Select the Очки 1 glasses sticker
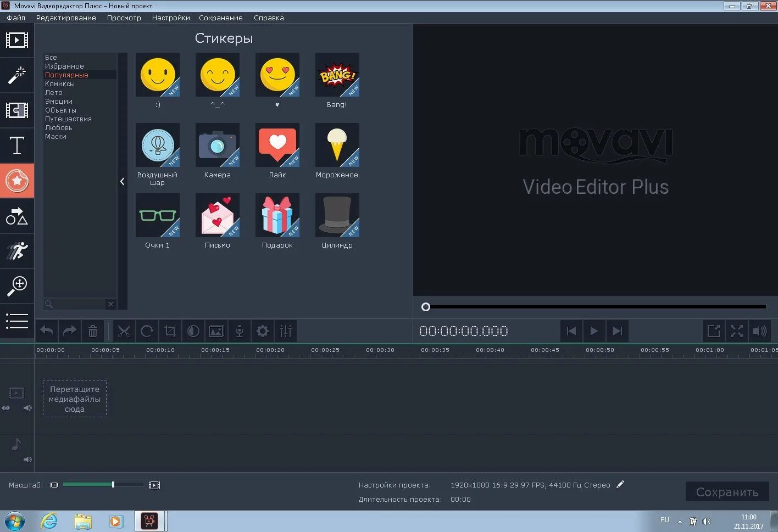778x532 pixels. pos(158,215)
